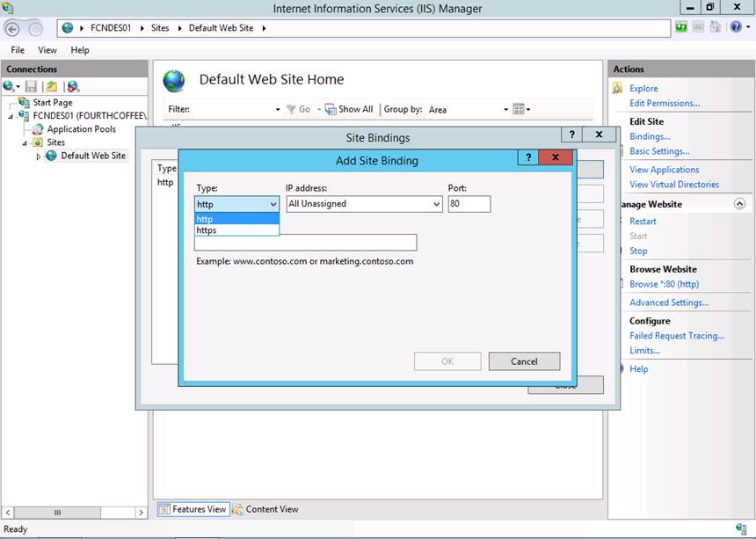This screenshot has height=539, width=756.
Task: Open the Type dropdown showing http
Action: pos(236,204)
